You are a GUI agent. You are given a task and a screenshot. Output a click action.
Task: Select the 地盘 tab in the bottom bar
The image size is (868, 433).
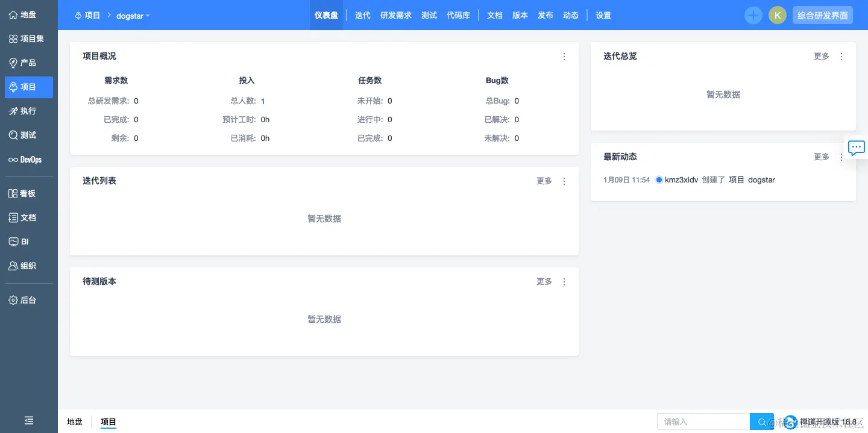coord(75,422)
